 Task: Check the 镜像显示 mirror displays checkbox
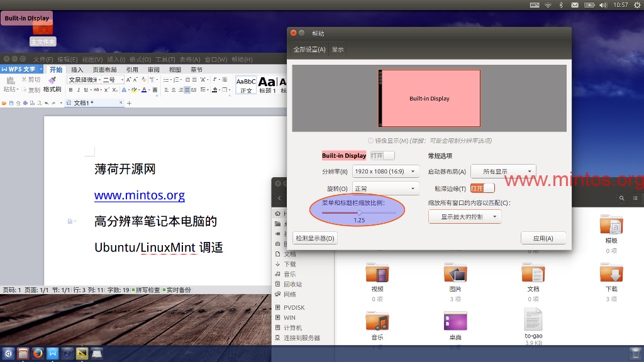coord(370,141)
